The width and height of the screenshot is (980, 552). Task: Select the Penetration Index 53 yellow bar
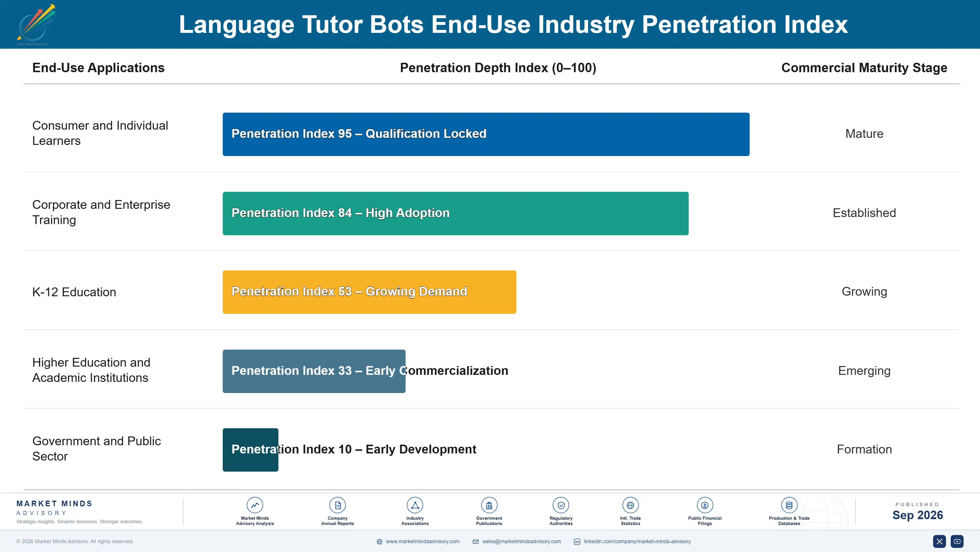(x=369, y=292)
